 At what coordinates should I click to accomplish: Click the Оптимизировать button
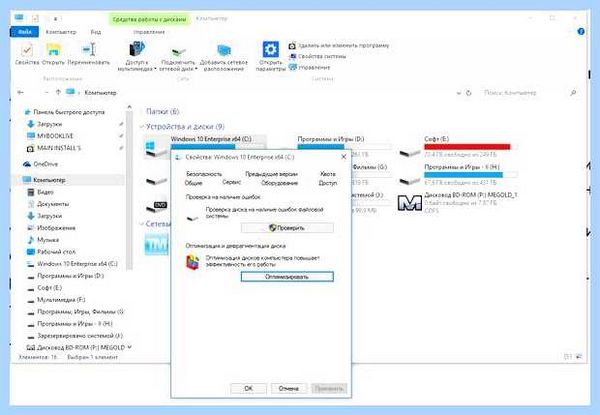[287, 277]
